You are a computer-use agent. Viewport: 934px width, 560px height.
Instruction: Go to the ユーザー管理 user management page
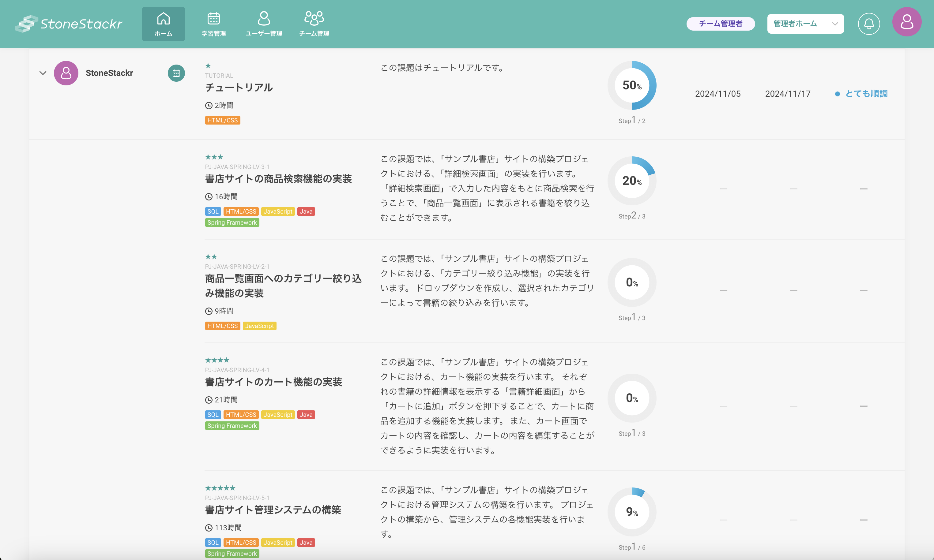tap(264, 24)
